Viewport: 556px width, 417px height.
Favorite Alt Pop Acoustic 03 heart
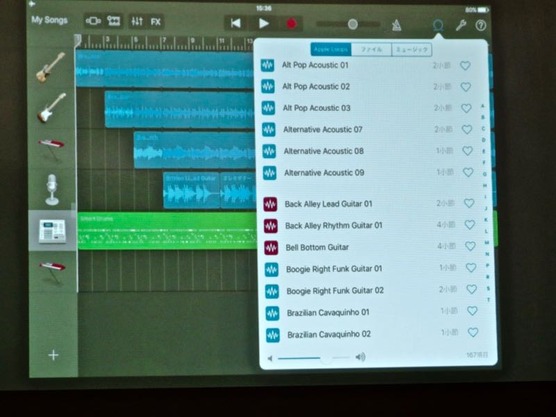coord(466,108)
